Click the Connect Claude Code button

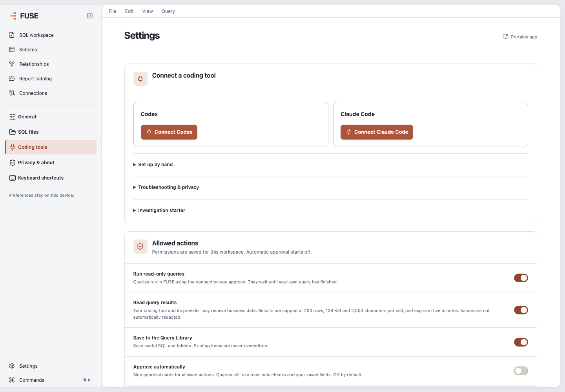(x=377, y=132)
